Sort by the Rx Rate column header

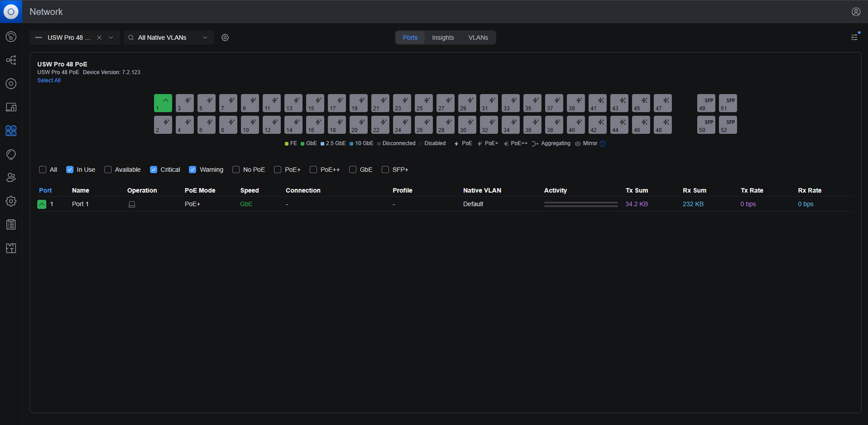click(x=810, y=191)
